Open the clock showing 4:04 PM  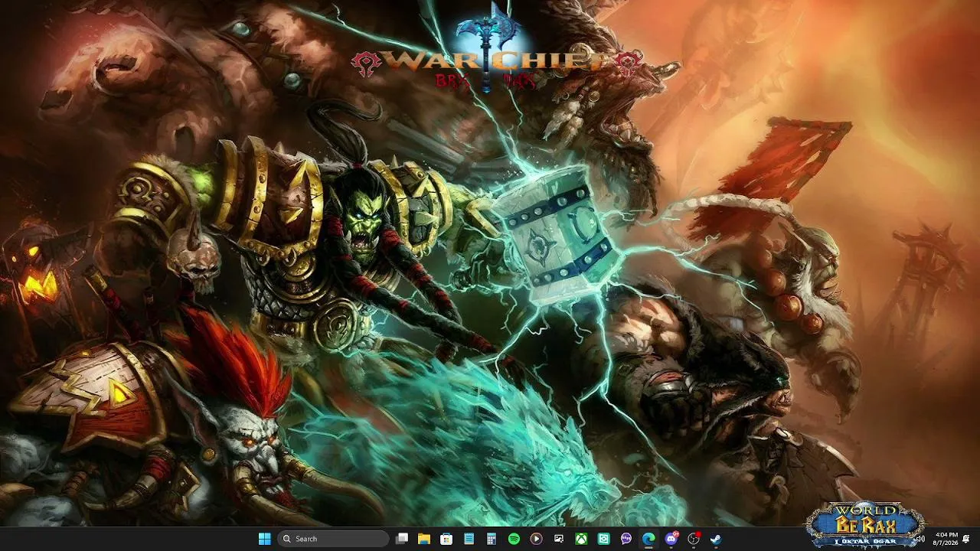pyautogui.click(x=946, y=539)
